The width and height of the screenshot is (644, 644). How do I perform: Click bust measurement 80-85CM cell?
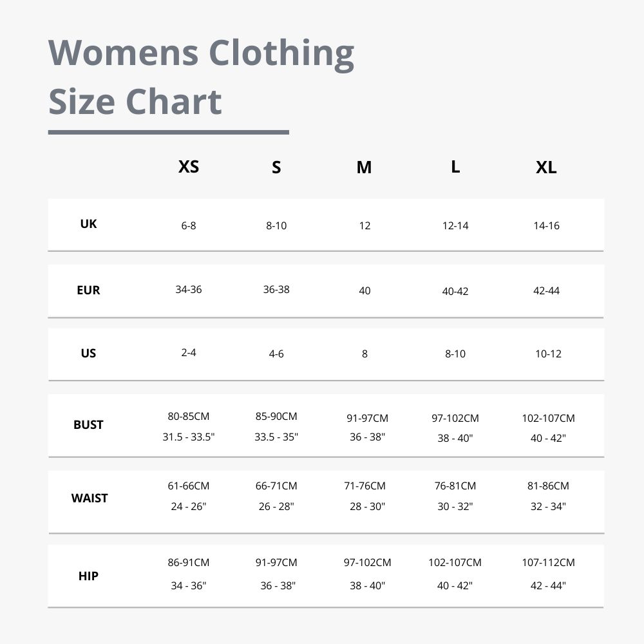tap(189, 417)
